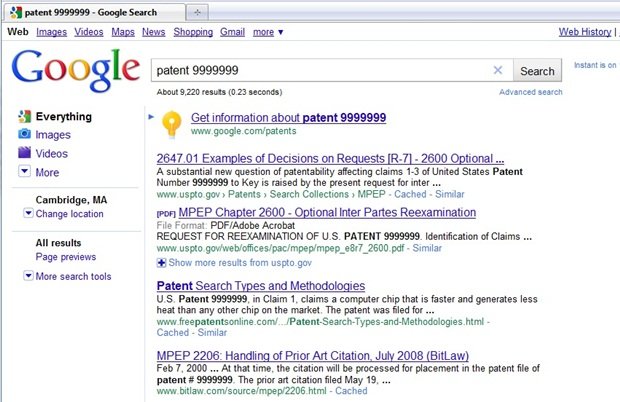Open Gmail in the top navigation
The image size is (620, 402).
232,32
